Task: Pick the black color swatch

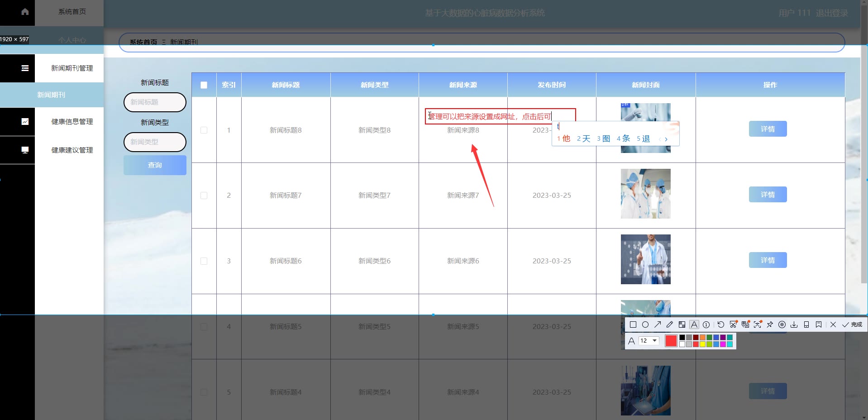Action: 682,337
